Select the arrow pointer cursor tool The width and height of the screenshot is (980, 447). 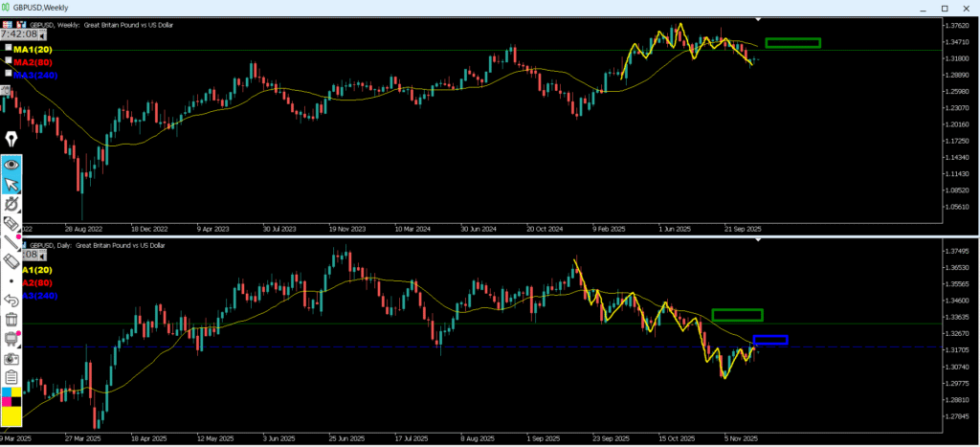pyautogui.click(x=11, y=184)
